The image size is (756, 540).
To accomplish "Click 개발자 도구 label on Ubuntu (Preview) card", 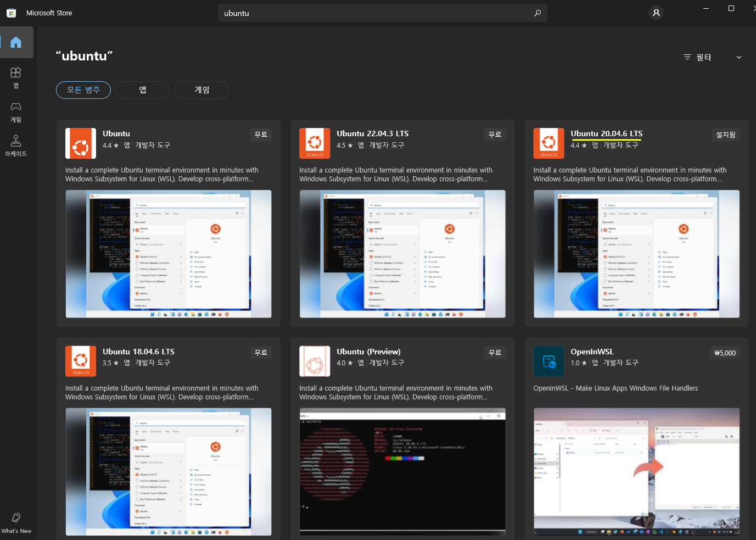I will click(x=387, y=363).
